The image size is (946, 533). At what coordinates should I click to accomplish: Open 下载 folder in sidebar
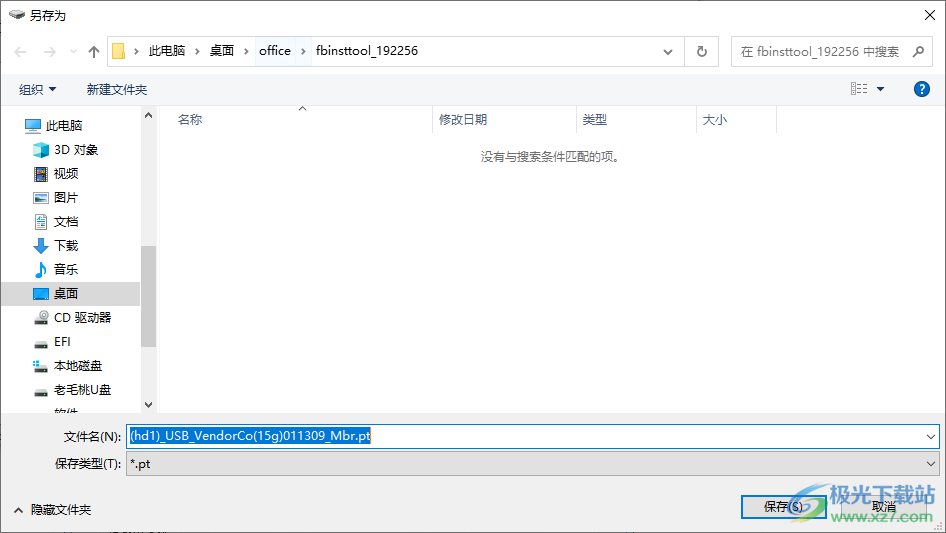[66, 246]
